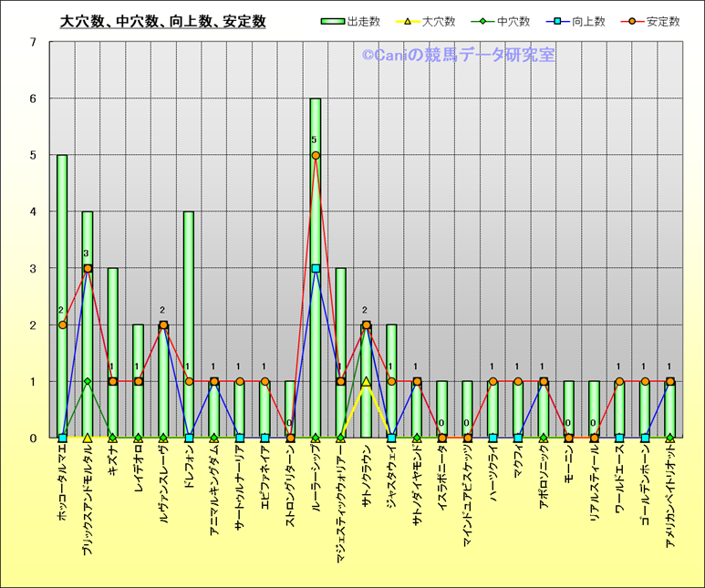Screen dimensions: 705x588
Task: Click the ©Caniの競馬データ研究室 watermark text
Action: [x=458, y=56]
